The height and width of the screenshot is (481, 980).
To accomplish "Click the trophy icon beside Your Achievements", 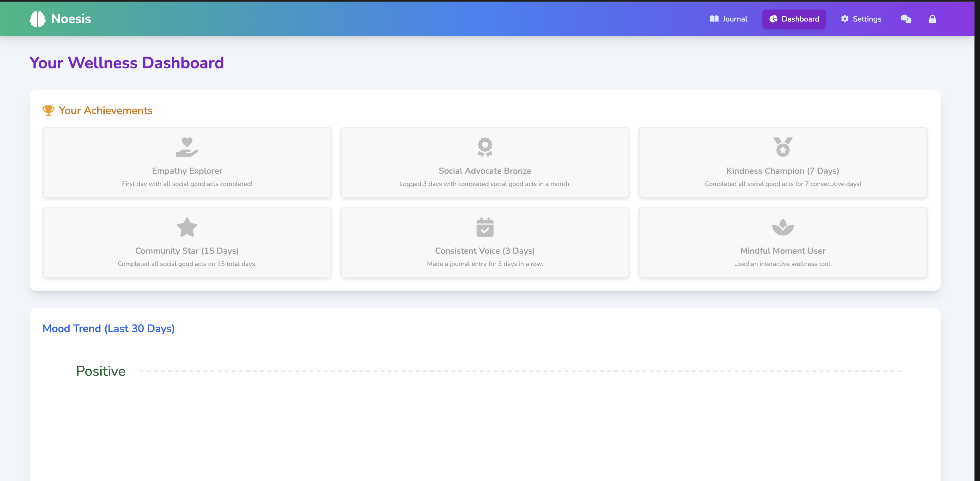I will tap(48, 110).
